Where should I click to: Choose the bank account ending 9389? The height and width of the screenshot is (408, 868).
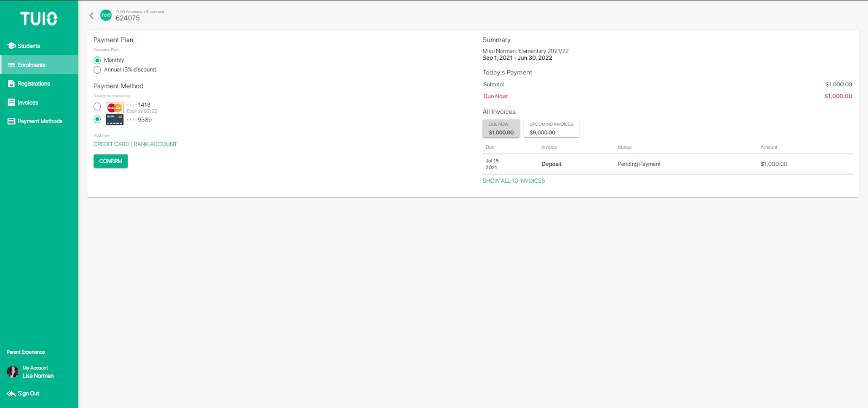97,119
